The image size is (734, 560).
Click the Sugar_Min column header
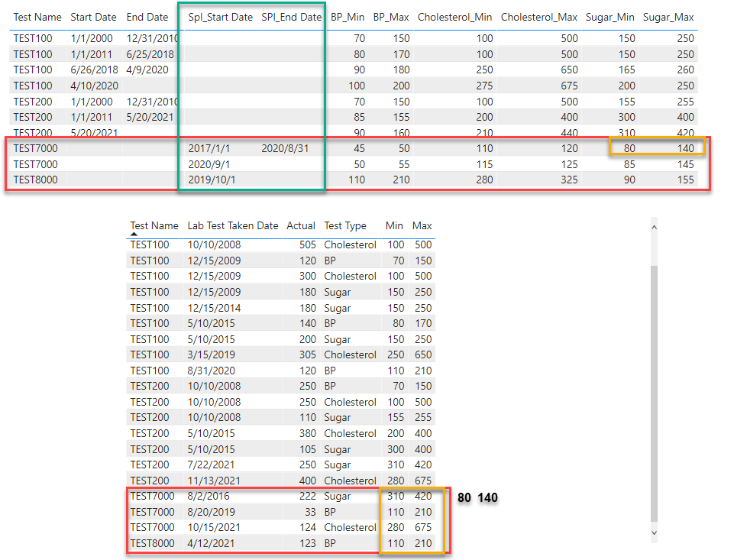point(610,18)
